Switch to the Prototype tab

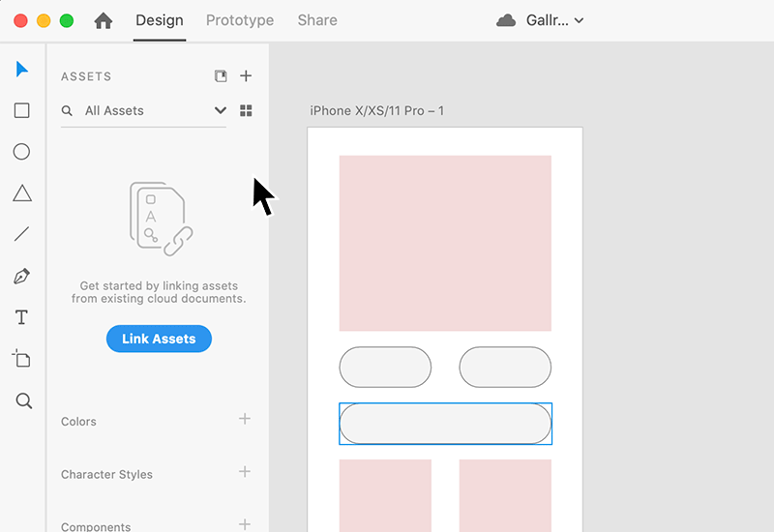tap(240, 20)
